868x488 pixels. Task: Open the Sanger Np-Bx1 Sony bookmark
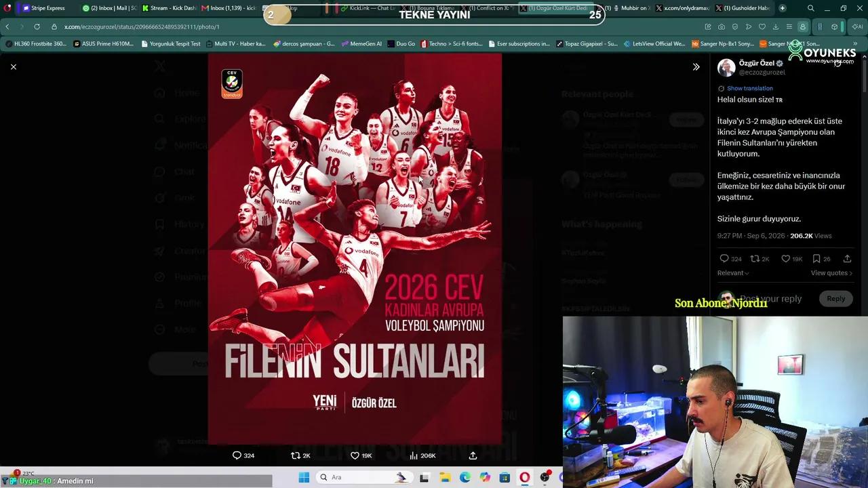722,43
